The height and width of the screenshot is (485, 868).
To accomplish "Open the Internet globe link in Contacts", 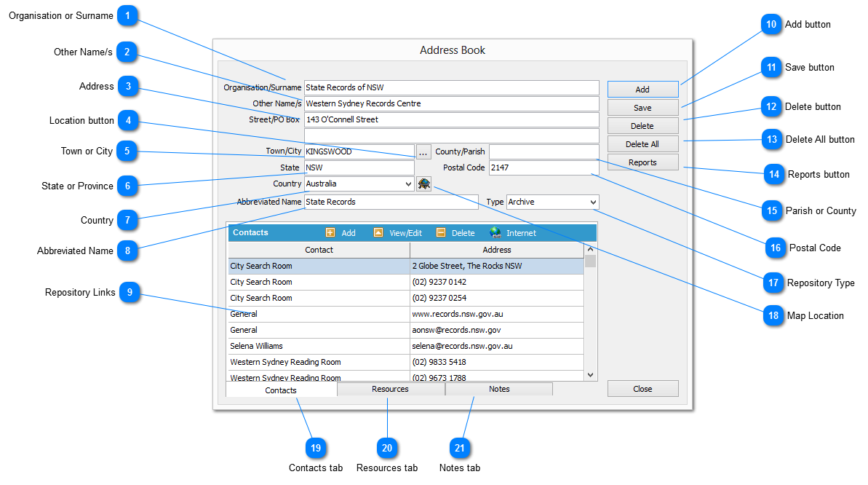I will pyautogui.click(x=495, y=233).
